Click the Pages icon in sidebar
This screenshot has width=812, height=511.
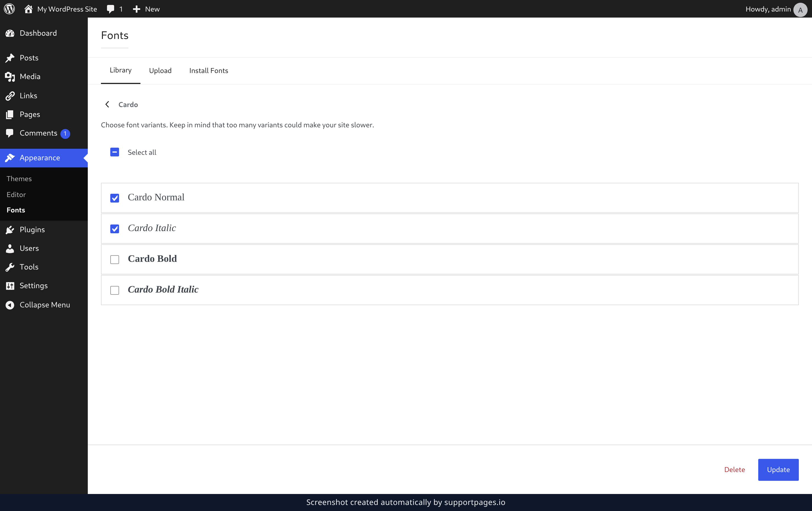(10, 114)
